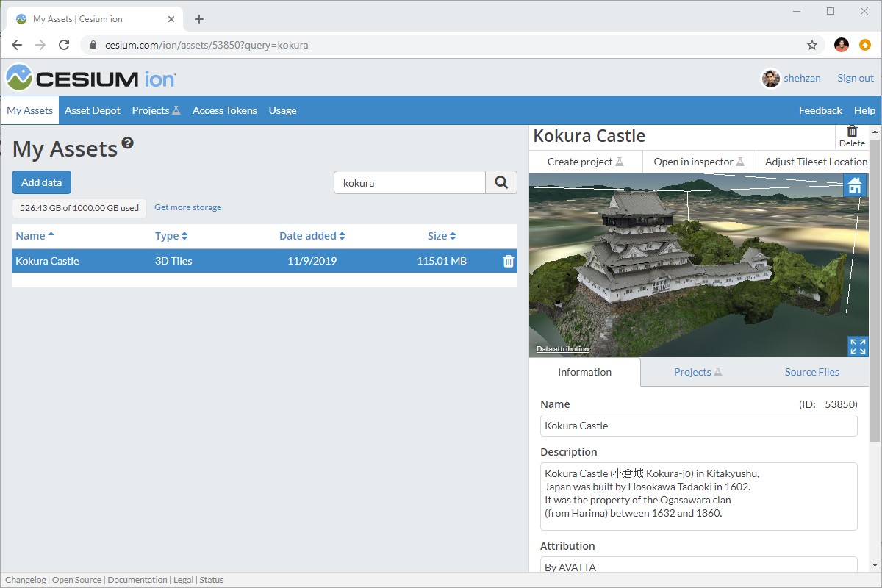This screenshot has height=588, width=882.
Task: Switch to the Projects tab in asset panel
Action: coord(697,372)
